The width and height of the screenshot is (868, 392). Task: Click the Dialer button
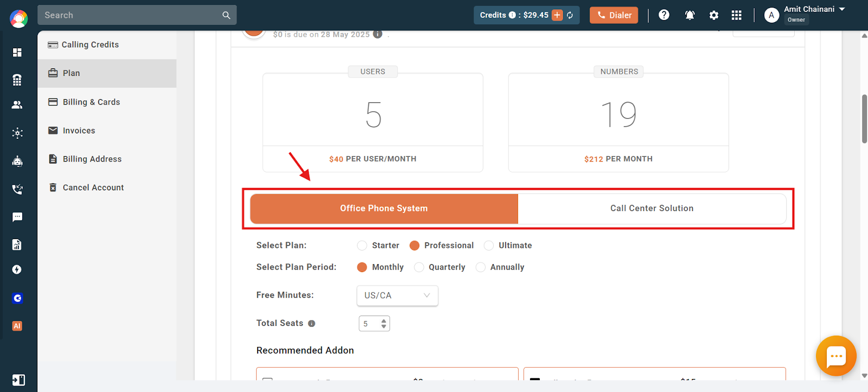point(614,15)
